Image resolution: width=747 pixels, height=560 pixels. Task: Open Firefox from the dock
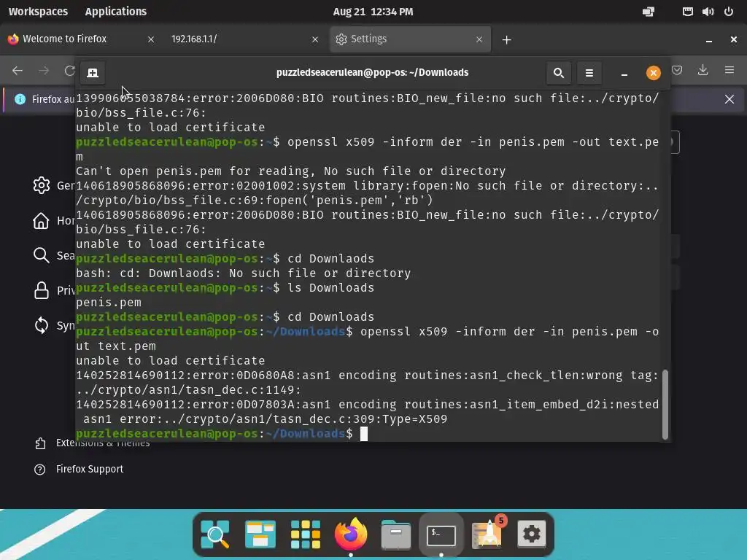351,534
